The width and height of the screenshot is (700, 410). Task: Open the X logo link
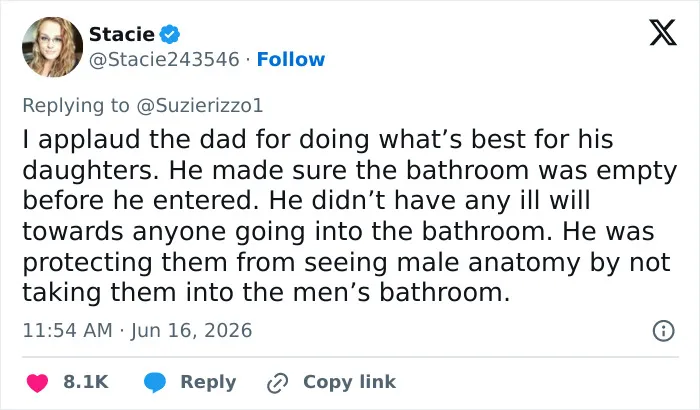[663, 33]
